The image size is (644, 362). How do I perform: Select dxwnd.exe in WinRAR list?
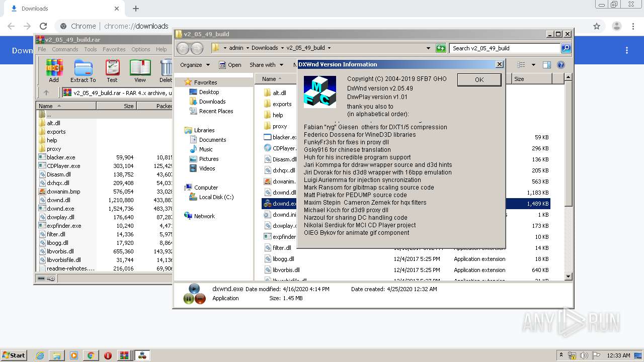click(x=60, y=209)
